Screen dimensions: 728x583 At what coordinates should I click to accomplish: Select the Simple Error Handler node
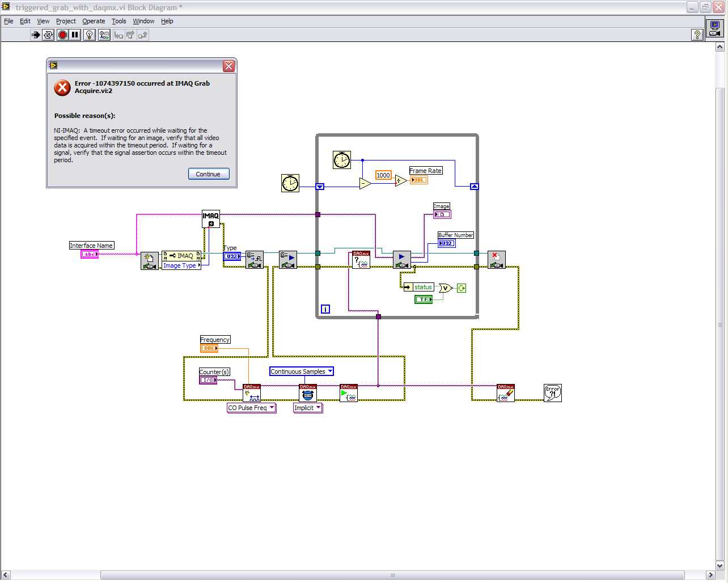pyautogui.click(x=553, y=393)
